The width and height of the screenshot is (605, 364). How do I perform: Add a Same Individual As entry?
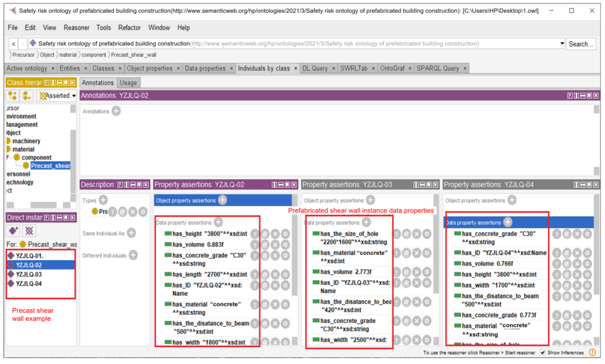131,233
